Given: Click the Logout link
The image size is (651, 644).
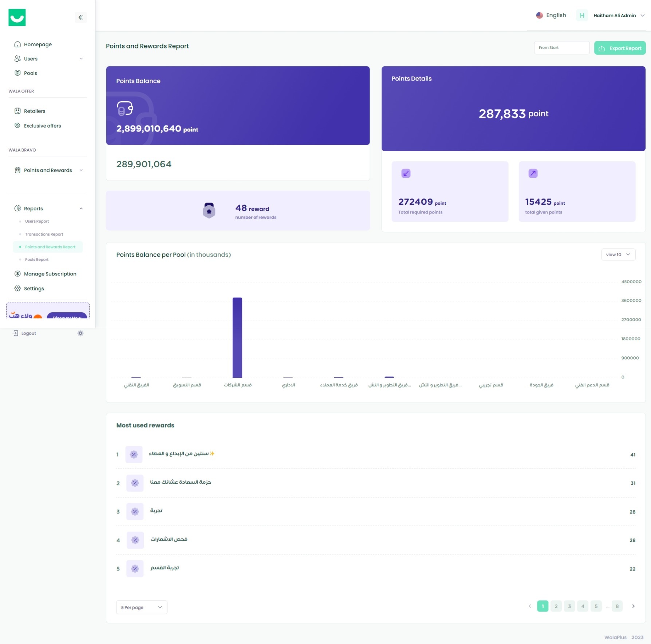Looking at the screenshot, I should [25, 333].
